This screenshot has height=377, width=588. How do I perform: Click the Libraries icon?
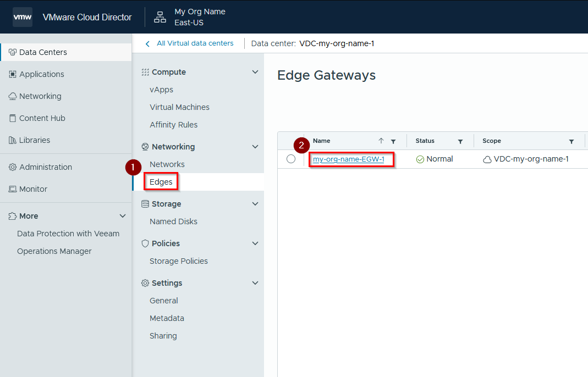(12, 140)
